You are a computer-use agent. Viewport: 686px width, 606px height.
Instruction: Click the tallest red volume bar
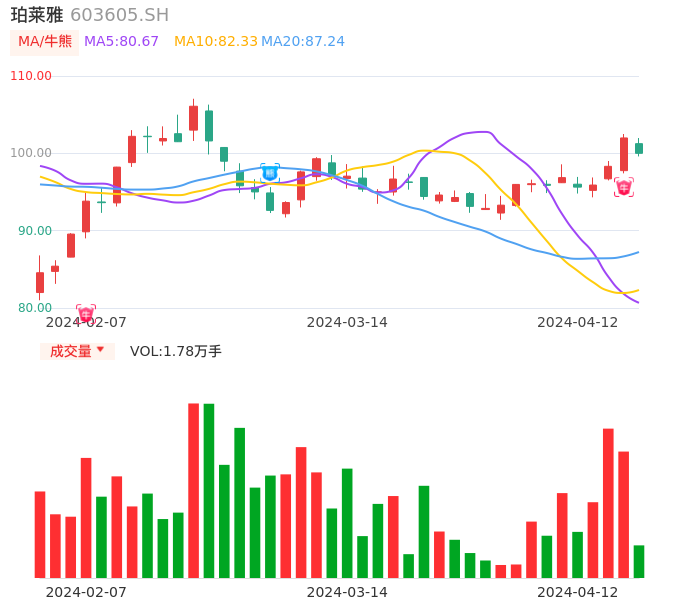(x=194, y=490)
